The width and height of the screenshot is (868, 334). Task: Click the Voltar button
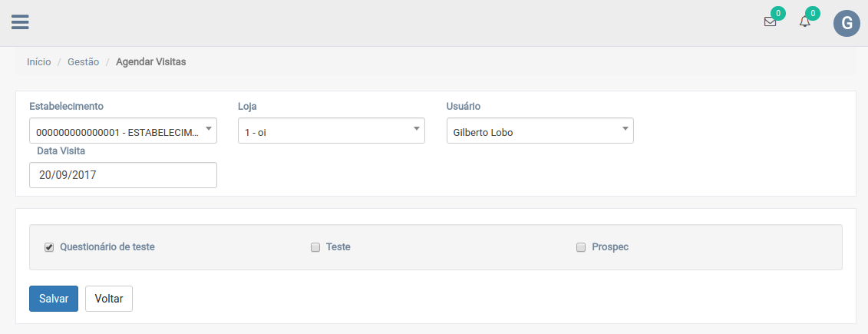coord(109,299)
